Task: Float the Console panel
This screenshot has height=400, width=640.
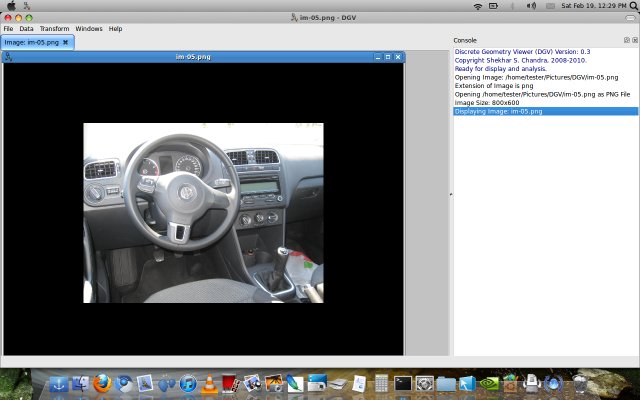Action: pyautogui.click(x=626, y=40)
